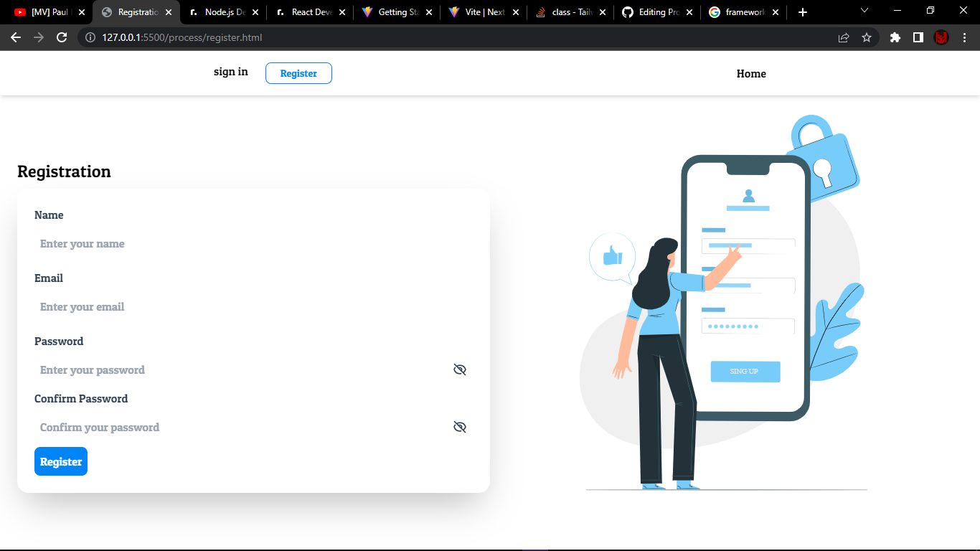The image size is (980, 551).
Task: Open a new tab with the plus icon
Action: coord(802,11)
